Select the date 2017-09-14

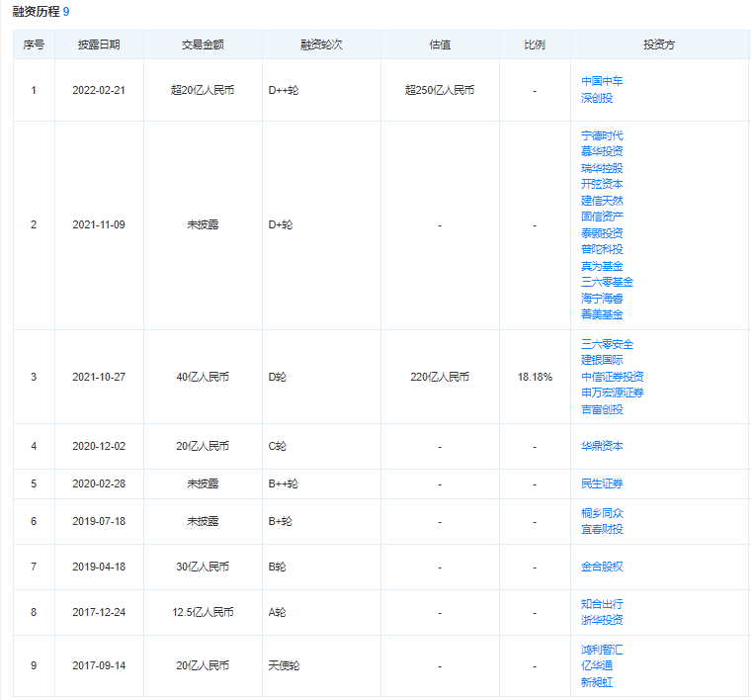click(x=99, y=665)
